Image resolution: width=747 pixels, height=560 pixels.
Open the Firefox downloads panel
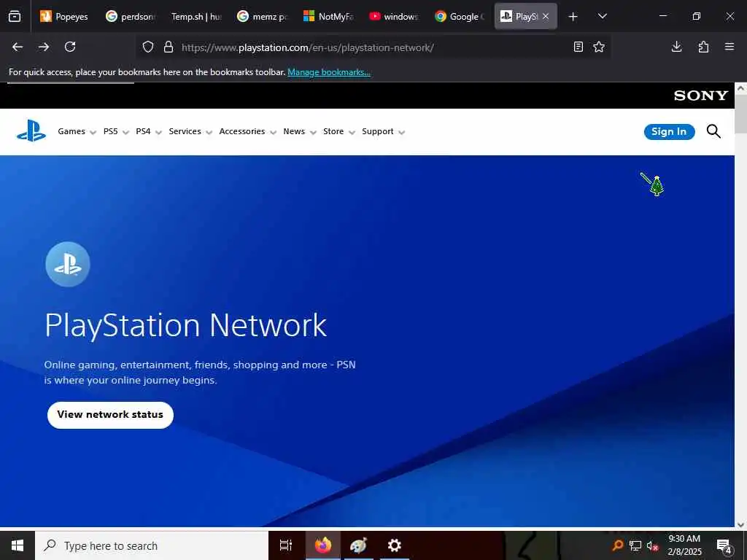(x=676, y=47)
